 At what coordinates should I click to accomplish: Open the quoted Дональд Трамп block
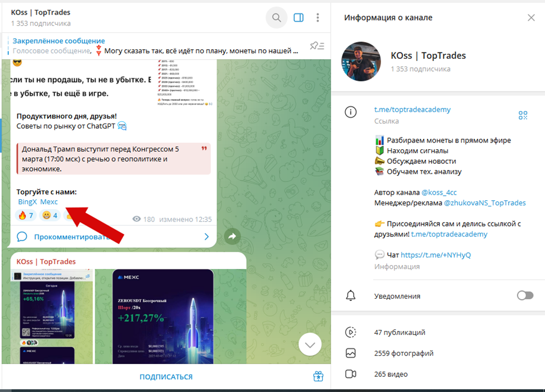114,159
